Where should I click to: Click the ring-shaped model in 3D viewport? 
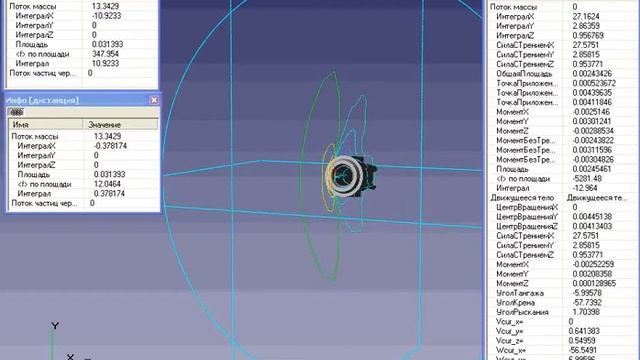click(344, 176)
